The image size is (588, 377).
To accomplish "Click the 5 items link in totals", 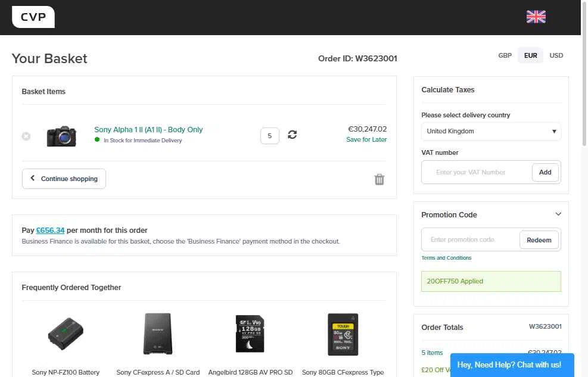I will pyautogui.click(x=432, y=353).
